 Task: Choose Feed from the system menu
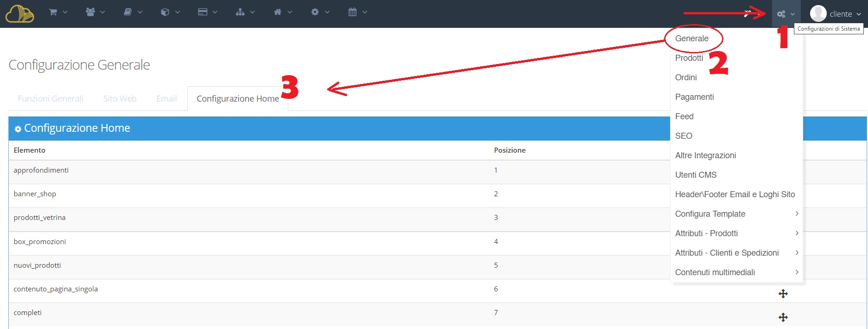click(x=684, y=116)
